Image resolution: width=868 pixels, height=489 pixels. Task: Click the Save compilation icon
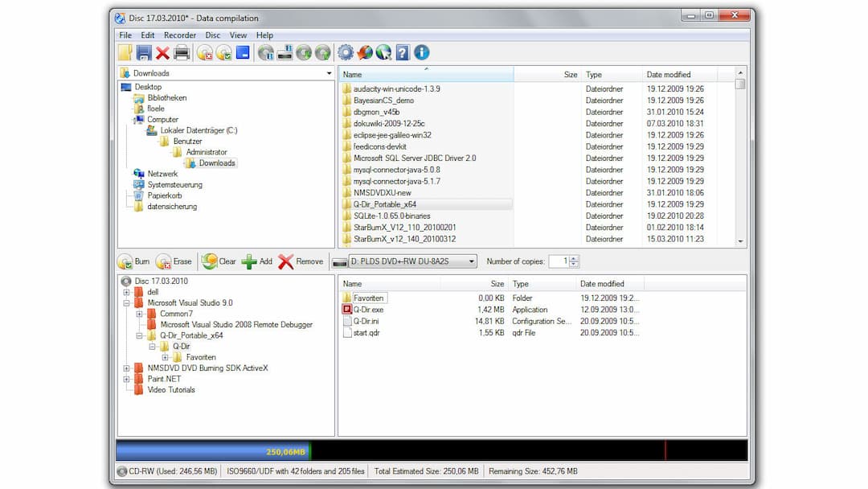click(145, 52)
